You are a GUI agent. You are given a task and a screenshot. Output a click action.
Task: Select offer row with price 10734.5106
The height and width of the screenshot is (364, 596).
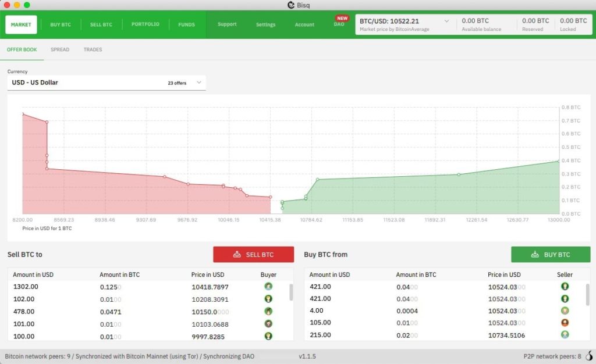(445, 335)
